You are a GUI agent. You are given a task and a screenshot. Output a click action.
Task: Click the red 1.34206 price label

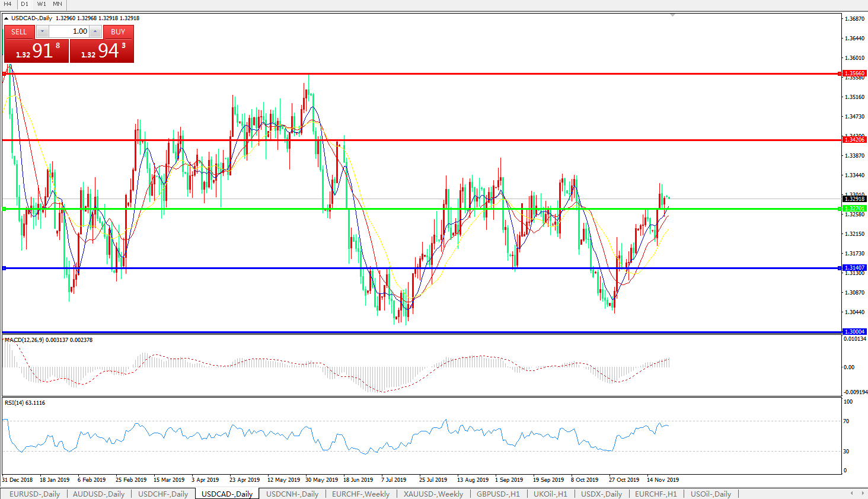click(x=854, y=140)
